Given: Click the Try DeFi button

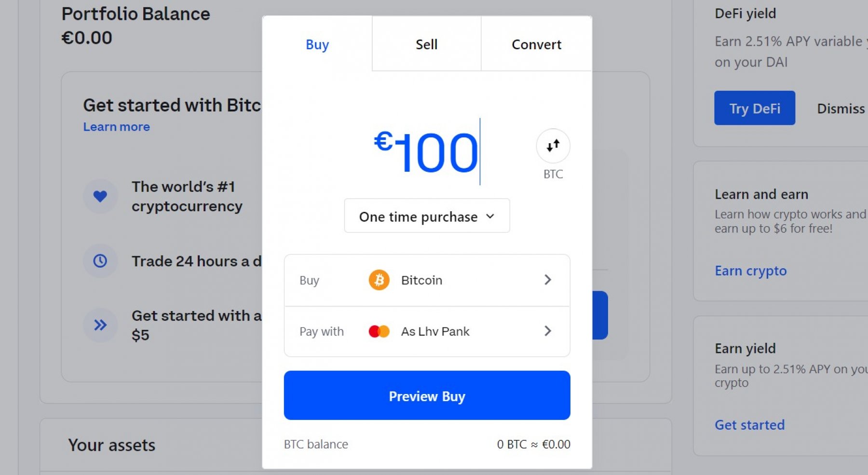Looking at the screenshot, I should click(x=754, y=108).
